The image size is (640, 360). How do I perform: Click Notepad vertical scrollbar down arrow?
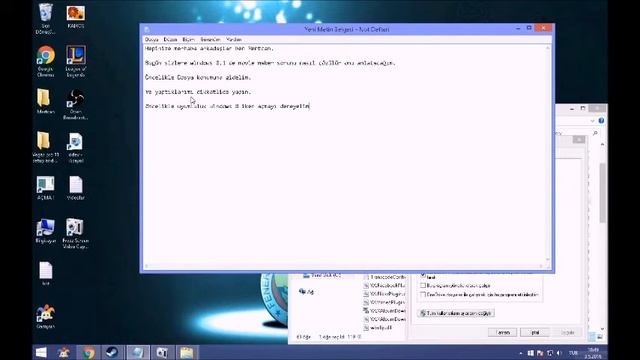point(548,260)
